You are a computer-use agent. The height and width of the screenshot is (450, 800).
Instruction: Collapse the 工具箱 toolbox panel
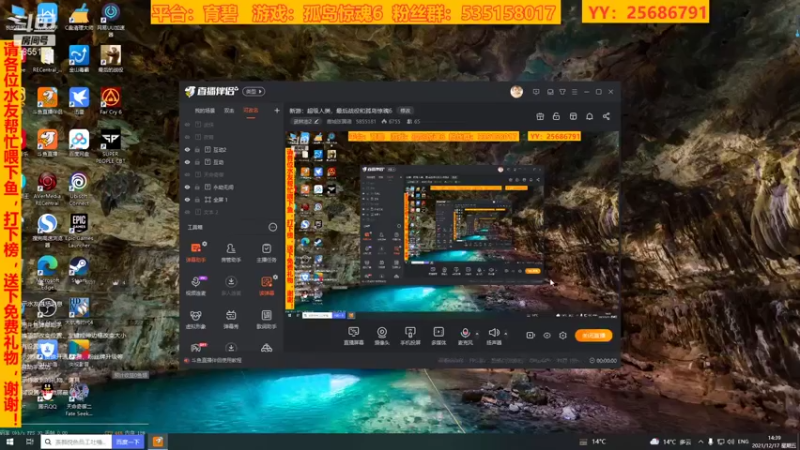point(273,227)
